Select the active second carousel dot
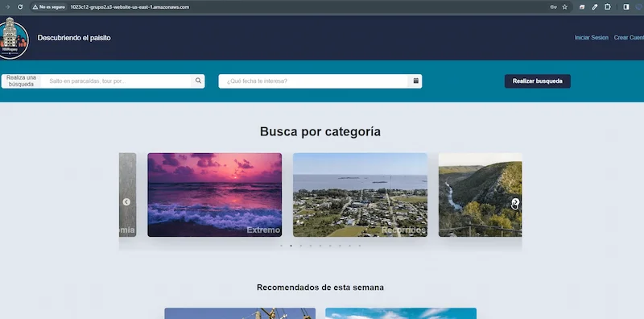The height and width of the screenshot is (319, 644). tap(291, 246)
